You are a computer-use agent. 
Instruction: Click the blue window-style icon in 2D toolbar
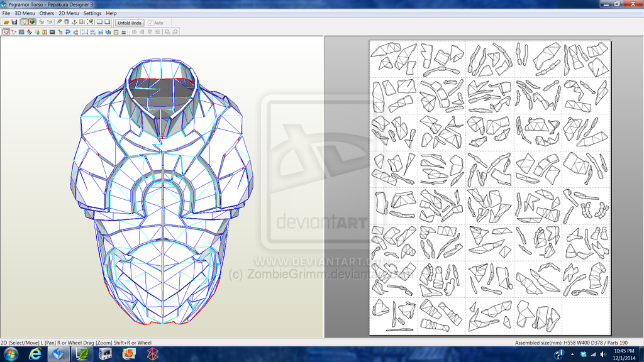[x=21, y=31]
